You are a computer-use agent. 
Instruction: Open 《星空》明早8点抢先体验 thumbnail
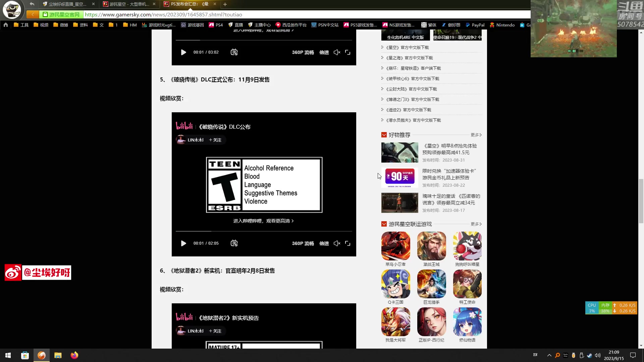tap(400, 153)
